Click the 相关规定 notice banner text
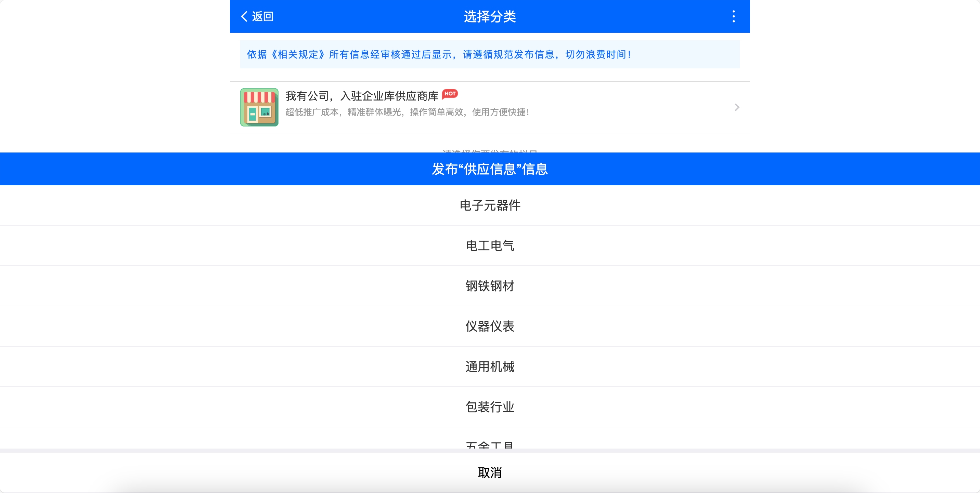Viewport: 980px width, 493px height. 439,54
